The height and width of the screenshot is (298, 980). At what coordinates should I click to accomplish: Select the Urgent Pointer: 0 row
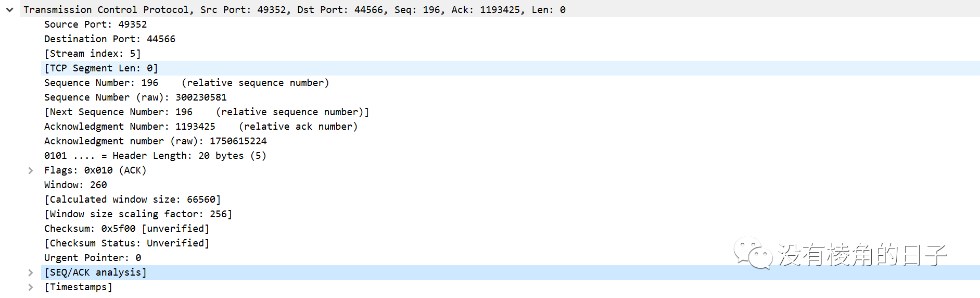[92, 258]
